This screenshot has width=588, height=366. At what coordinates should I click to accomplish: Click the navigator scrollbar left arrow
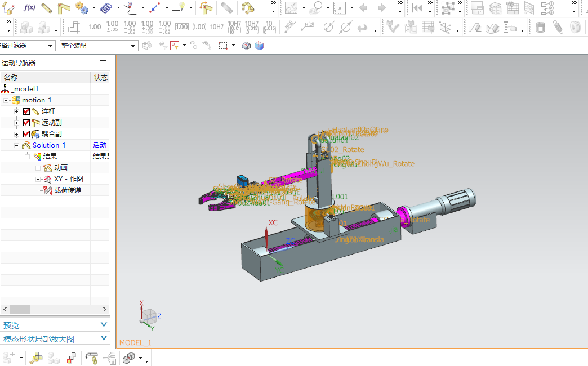[5, 309]
